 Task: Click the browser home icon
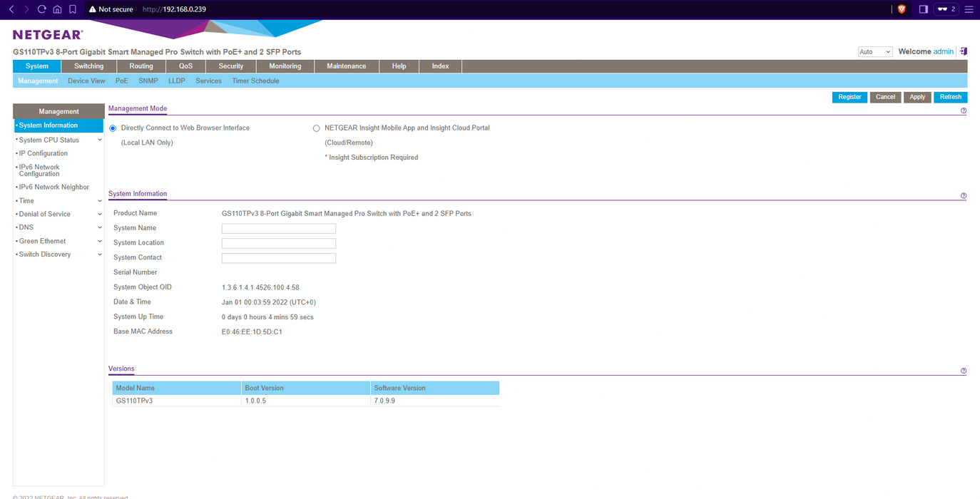(x=57, y=9)
